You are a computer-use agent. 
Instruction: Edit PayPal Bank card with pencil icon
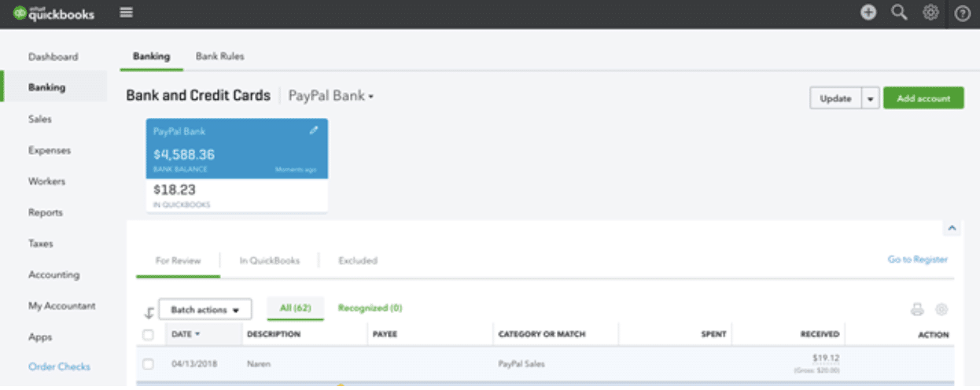[314, 131]
